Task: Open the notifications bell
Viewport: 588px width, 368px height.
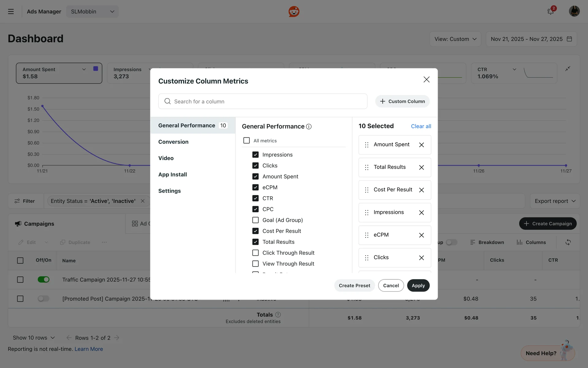Action: [550, 12]
